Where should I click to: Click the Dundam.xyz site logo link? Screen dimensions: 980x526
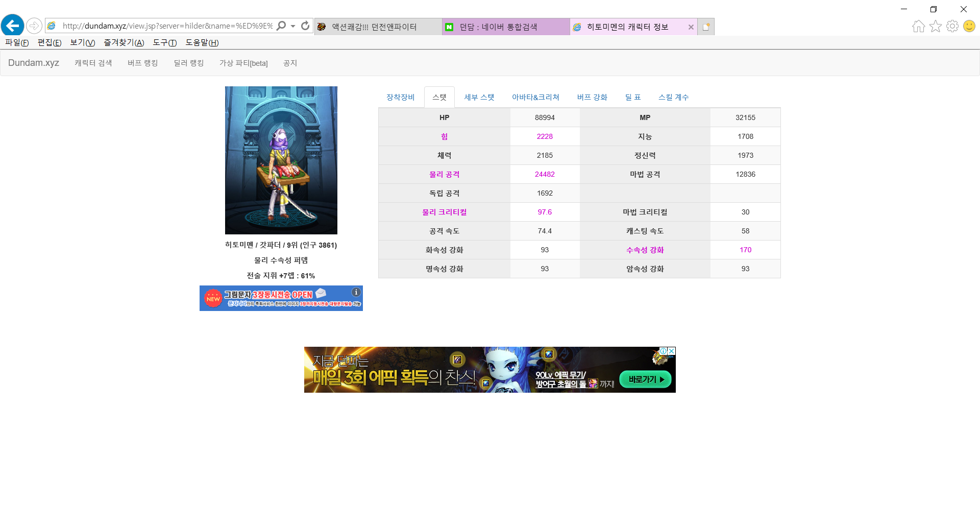coord(34,63)
